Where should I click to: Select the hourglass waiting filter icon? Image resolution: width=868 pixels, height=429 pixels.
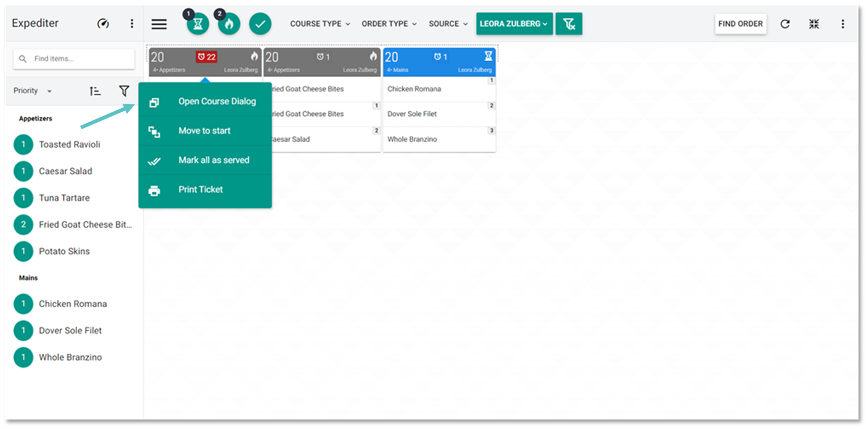(198, 24)
